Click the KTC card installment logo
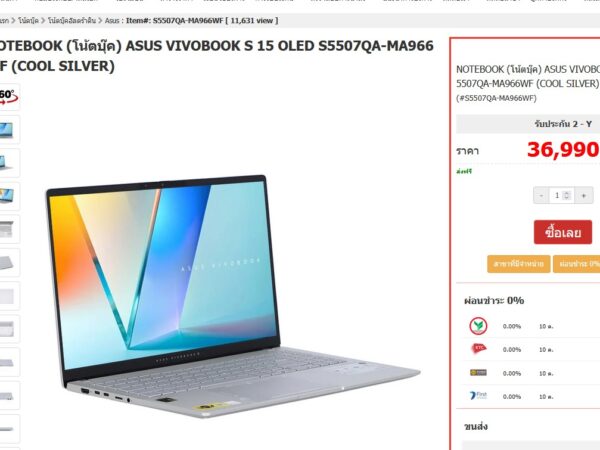 [x=478, y=349]
